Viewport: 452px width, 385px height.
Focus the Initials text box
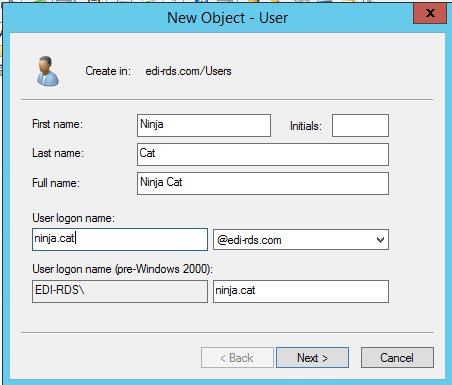coord(360,125)
